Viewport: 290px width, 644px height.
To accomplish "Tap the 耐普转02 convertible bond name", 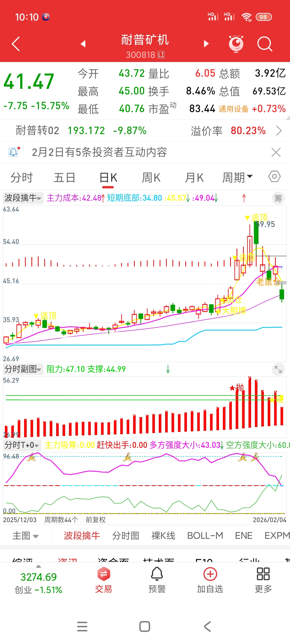I will 37,131.
